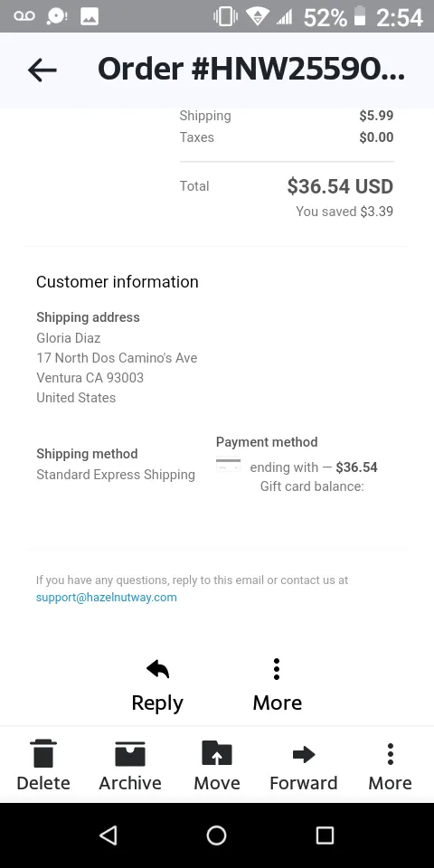The image size is (434, 868).
Task: Tap the Android back navigation button
Action: click(108, 835)
